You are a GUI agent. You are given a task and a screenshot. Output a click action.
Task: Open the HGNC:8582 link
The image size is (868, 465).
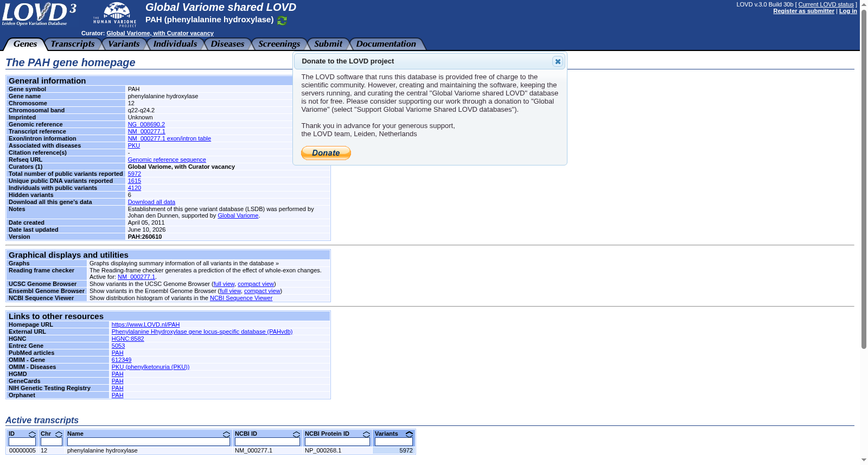[x=127, y=339]
